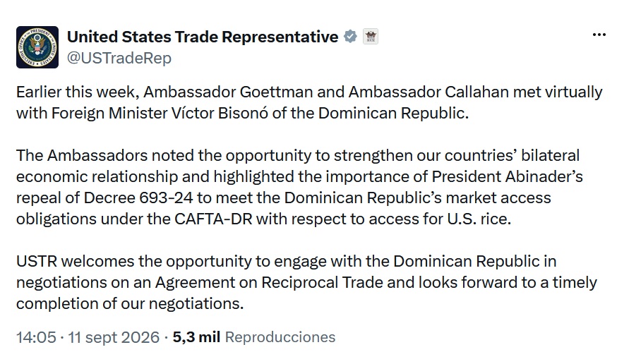Click the @USTradeRep handle
Viewport: 629px width, 364px height.
click(119, 58)
